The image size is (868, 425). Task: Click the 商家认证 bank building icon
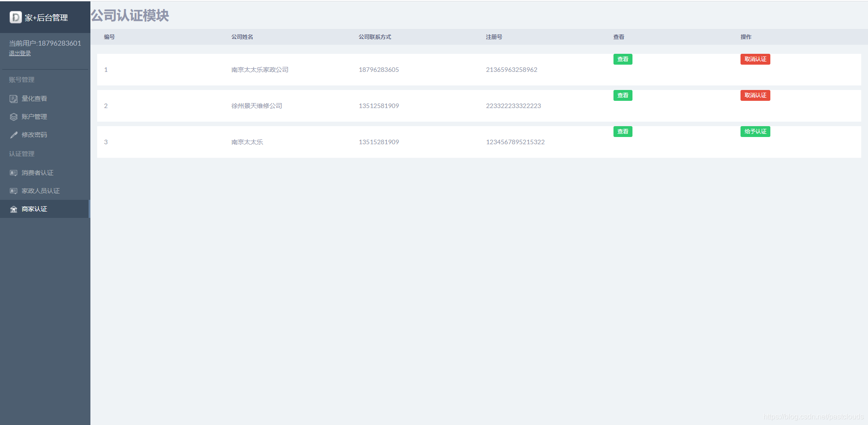tap(14, 209)
